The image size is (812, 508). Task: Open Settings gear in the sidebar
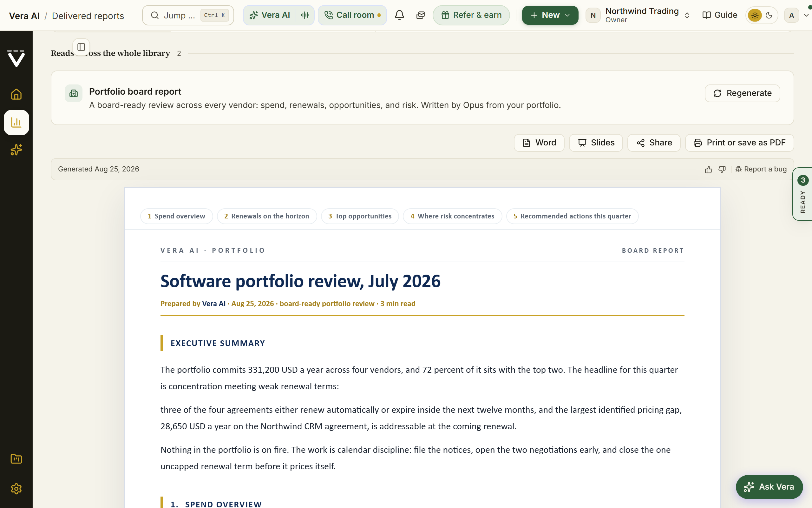16,489
